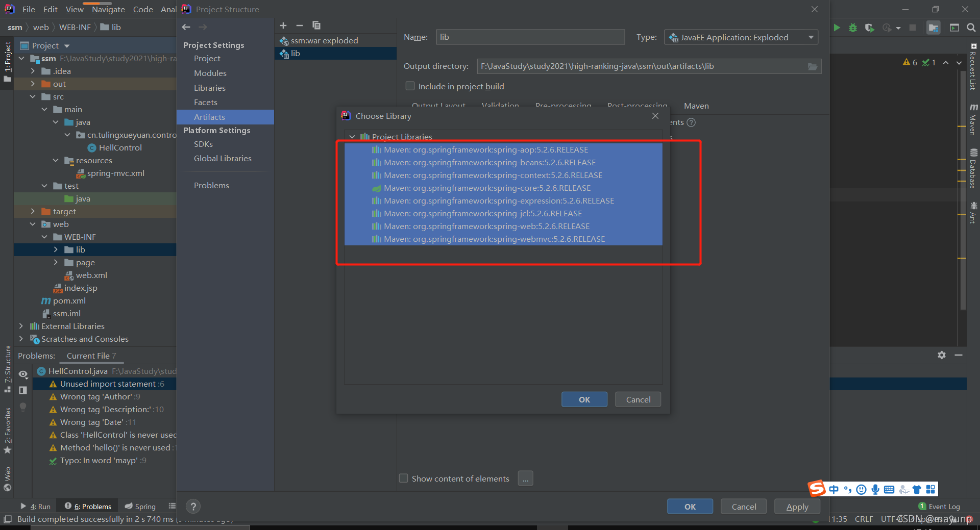This screenshot has height=530, width=980.
Task: Click the artifact Name input field
Action: pyautogui.click(x=530, y=37)
